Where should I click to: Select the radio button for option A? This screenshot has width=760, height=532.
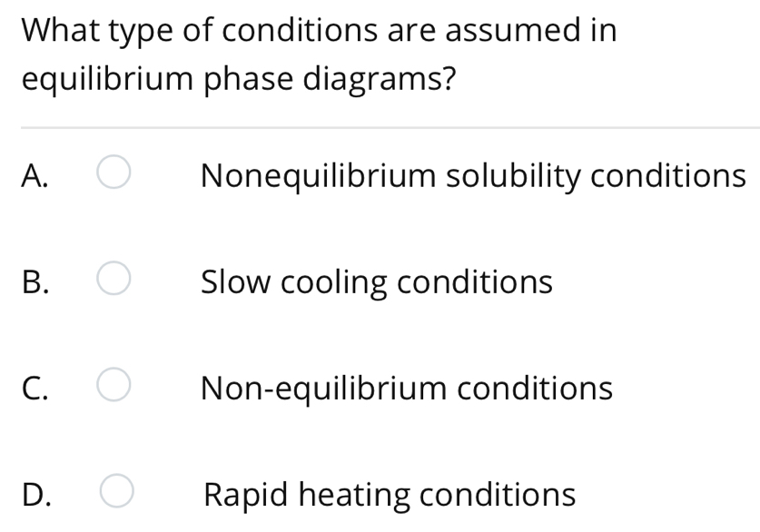click(114, 172)
